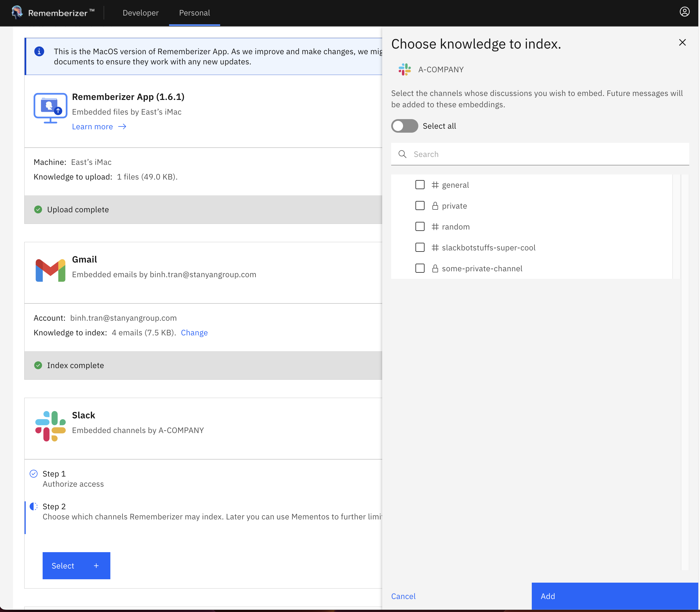The image size is (700, 612).
Task: Click the blue info notice icon
Action: coord(39,52)
